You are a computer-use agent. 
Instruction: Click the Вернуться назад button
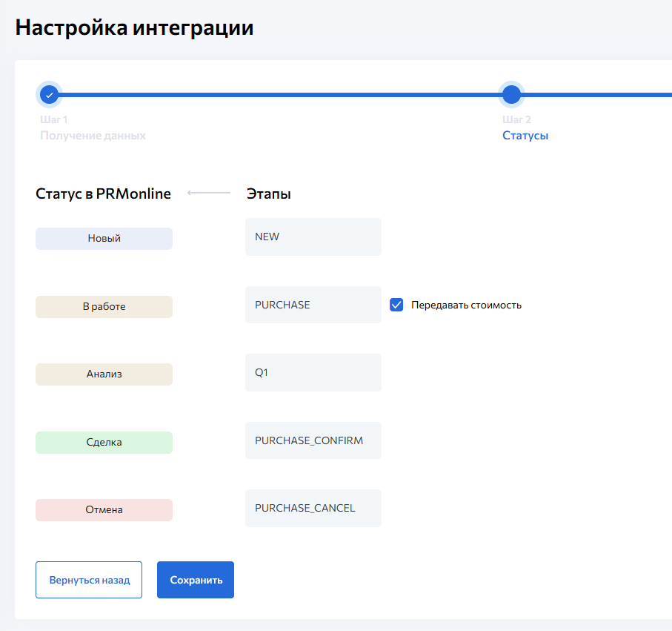point(89,580)
